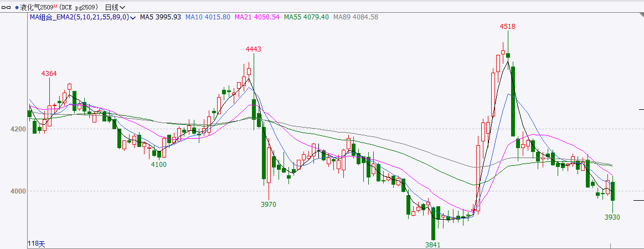Click the 3930 latest low label

click(x=612, y=217)
